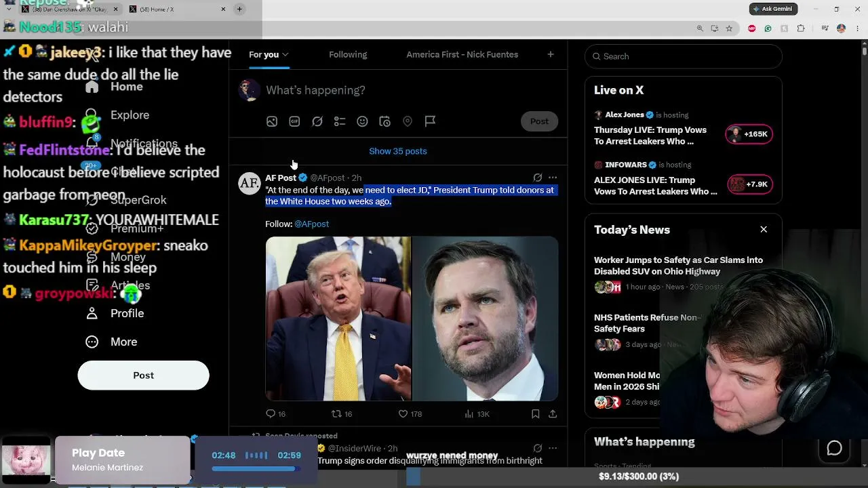
Task: Bookmark this page with star icon
Action: point(729,28)
